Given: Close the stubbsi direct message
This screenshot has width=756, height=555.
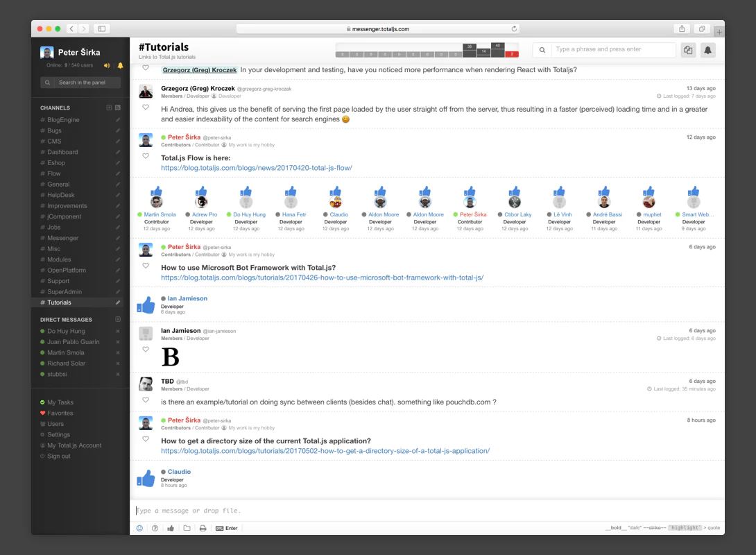Looking at the screenshot, I should [x=118, y=374].
